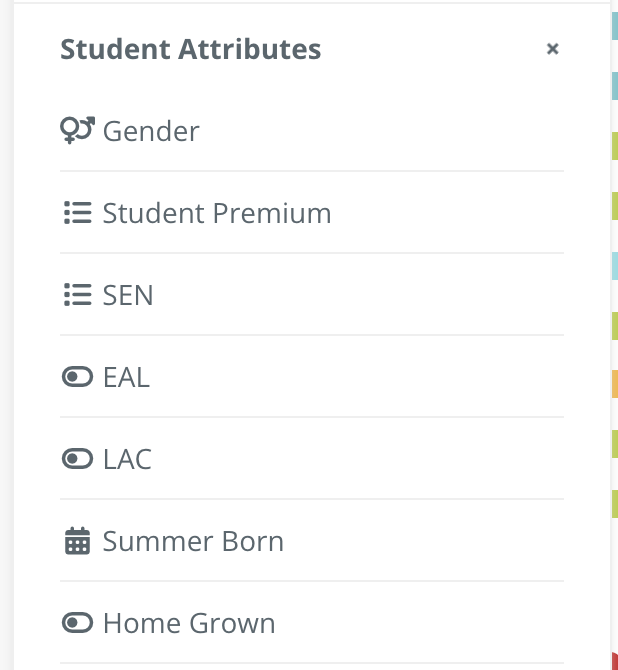Select the EAL attribute label

(x=126, y=377)
